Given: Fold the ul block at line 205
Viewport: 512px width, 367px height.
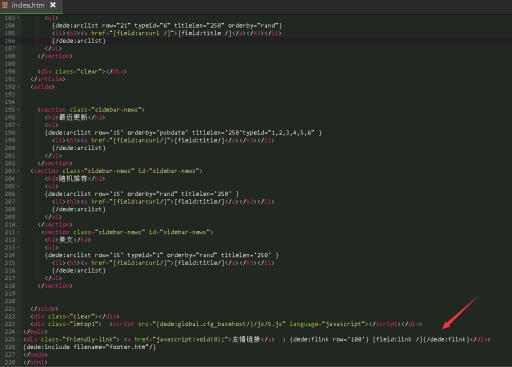Looking at the screenshot, I should tap(18, 186).
